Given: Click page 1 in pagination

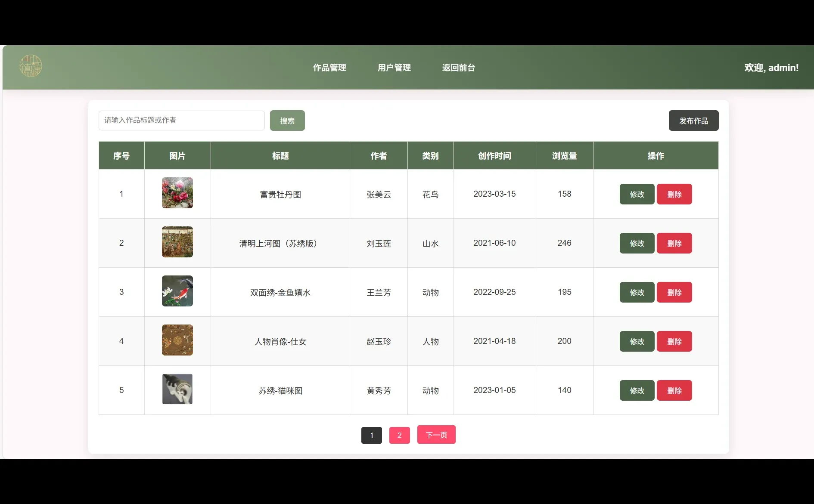Looking at the screenshot, I should click(371, 435).
